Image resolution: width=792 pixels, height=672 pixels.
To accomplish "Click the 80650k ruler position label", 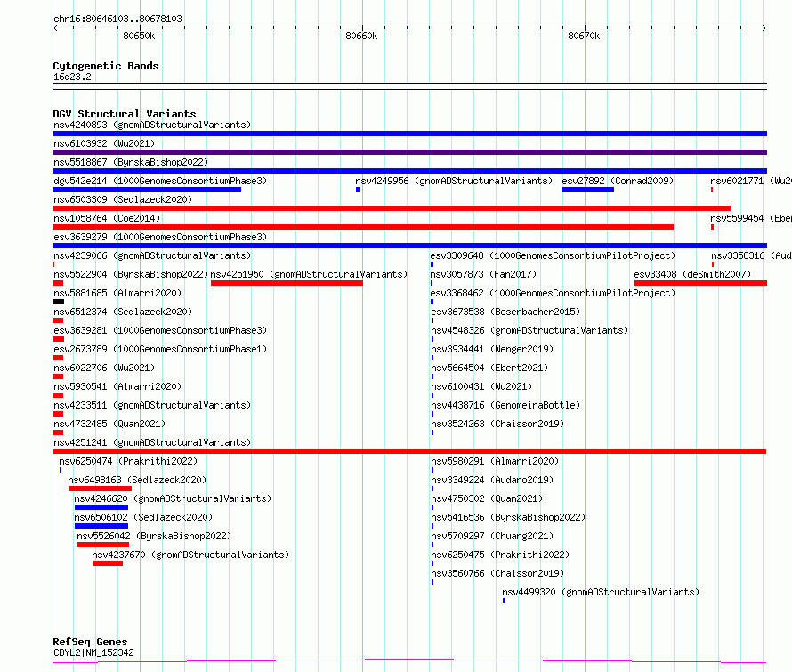I will click(x=139, y=36).
